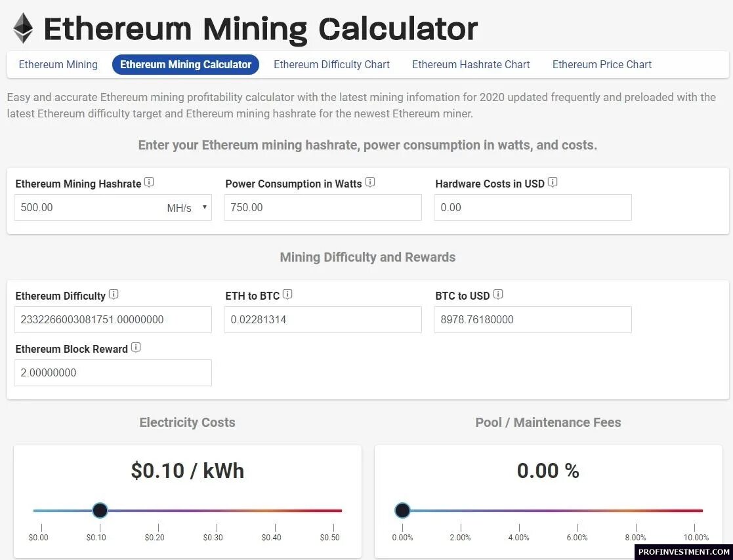Open info icon beside Ethereum Mining Hashrate
Viewport: 733px width, 560px height.
point(149,182)
